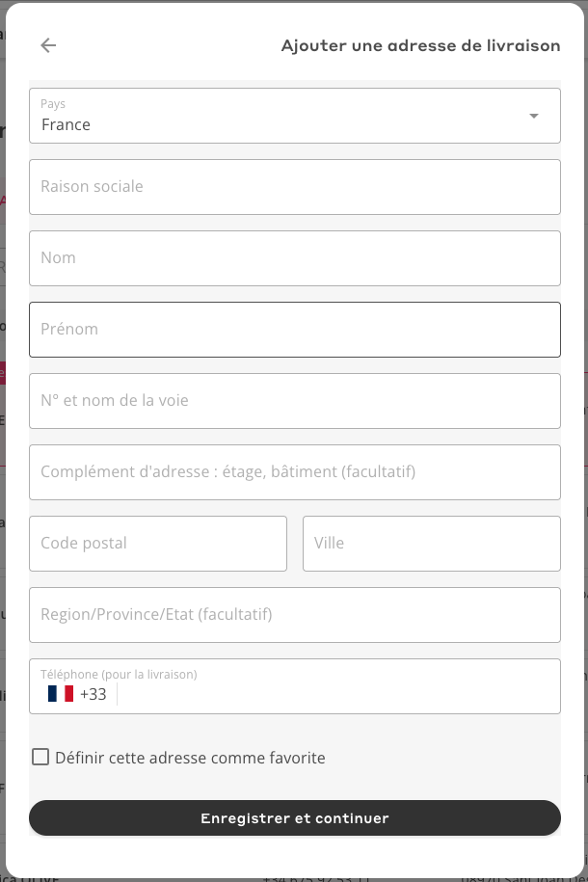
Task: Click into the Nom field
Action: 295,258
